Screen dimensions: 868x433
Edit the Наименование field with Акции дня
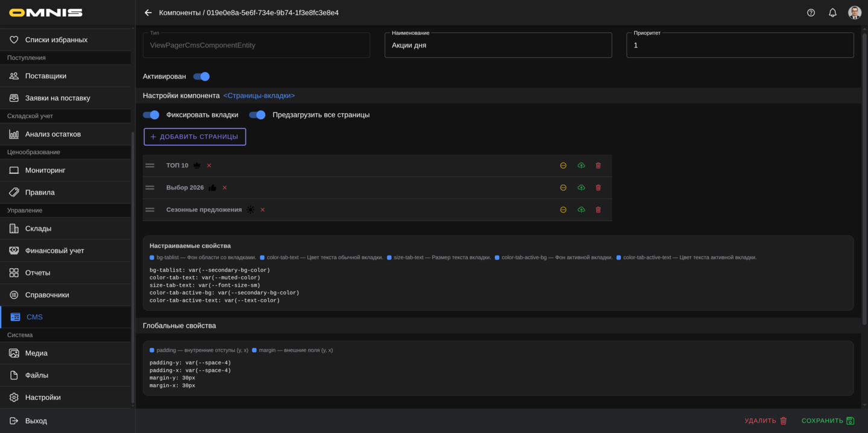(498, 45)
